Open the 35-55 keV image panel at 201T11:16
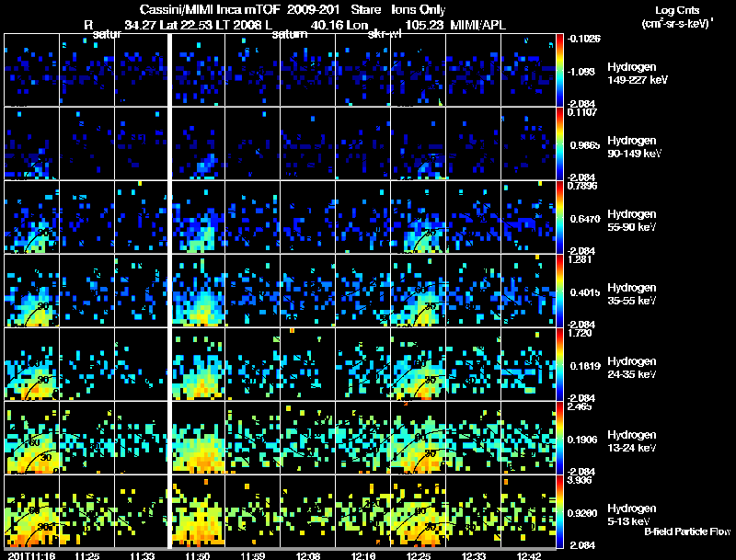736x560 pixels. (31, 291)
